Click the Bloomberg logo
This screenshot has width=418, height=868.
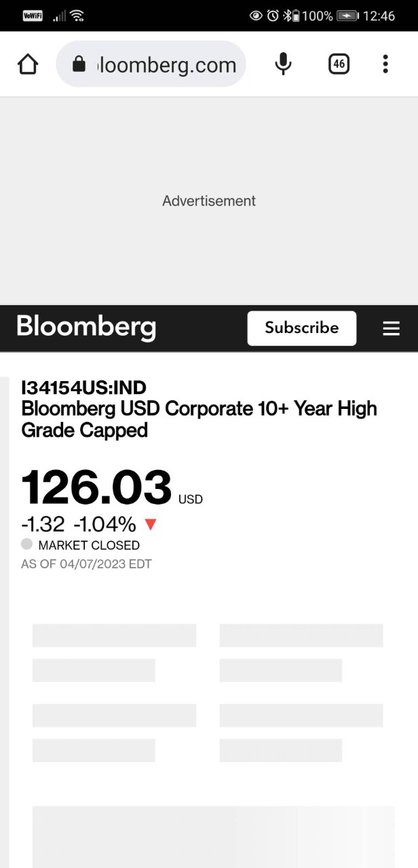pos(86,327)
